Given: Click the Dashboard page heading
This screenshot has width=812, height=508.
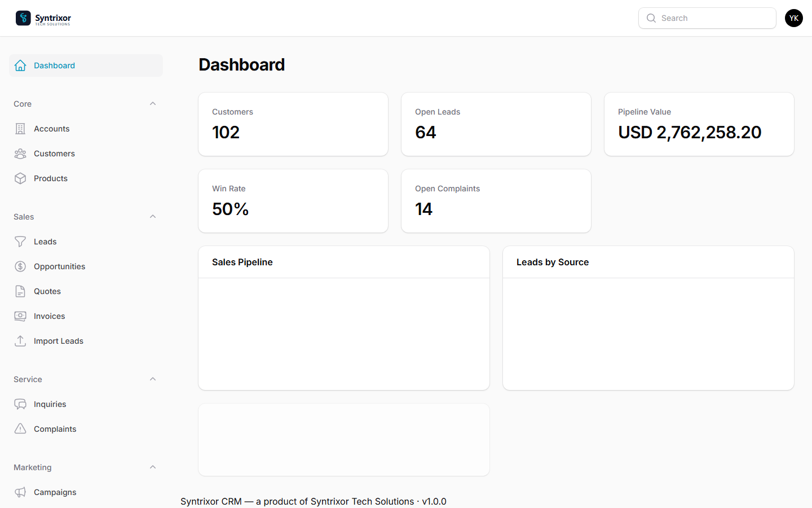Looking at the screenshot, I should click(x=242, y=65).
